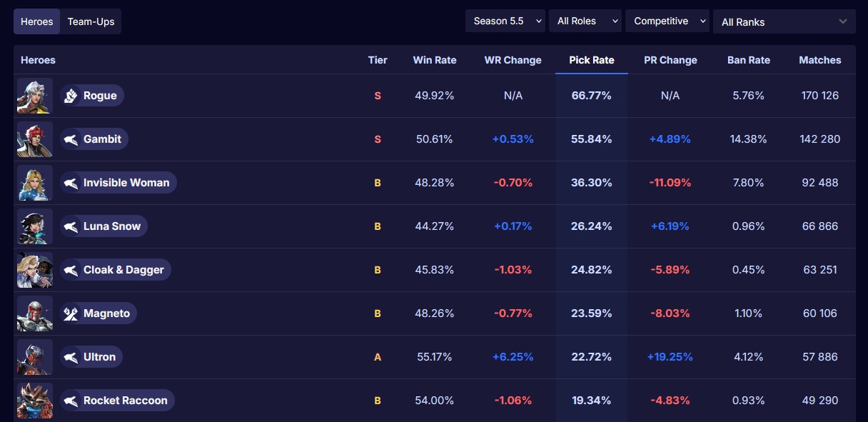The image size is (868, 422).
Task: Click the role icon beside Rocket Raccoon
Action: pyautogui.click(x=71, y=401)
